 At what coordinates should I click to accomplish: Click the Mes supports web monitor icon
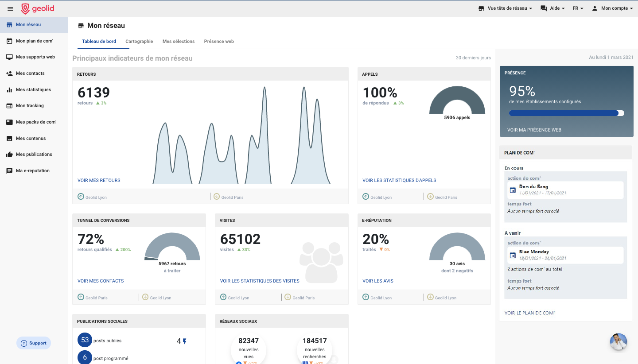click(9, 57)
